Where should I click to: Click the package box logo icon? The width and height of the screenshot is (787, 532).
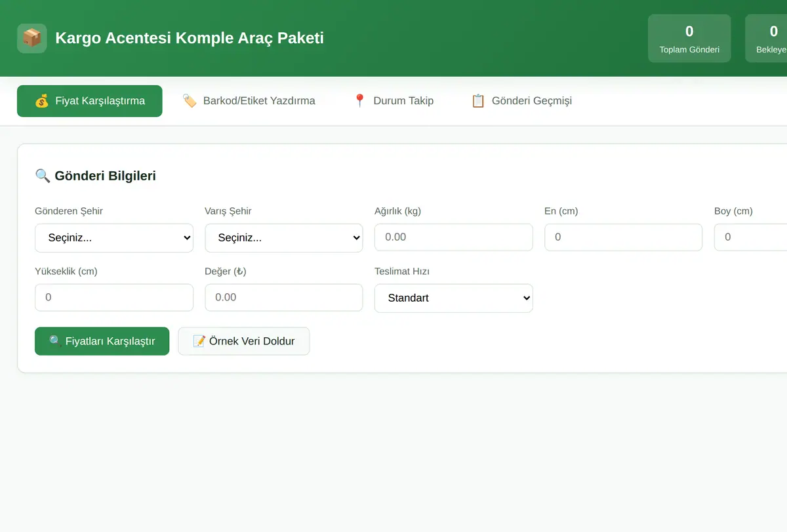pyautogui.click(x=31, y=38)
